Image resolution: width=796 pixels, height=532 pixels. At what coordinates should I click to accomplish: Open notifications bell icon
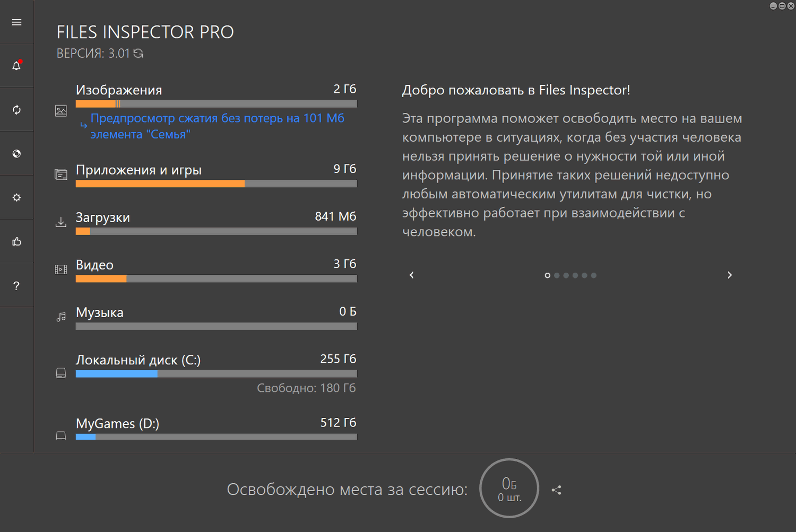tap(16, 66)
